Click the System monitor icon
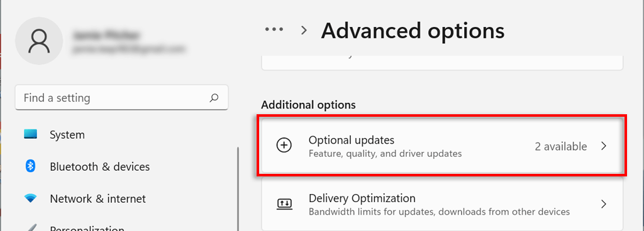The height and width of the screenshot is (231, 644). coord(30,134)
